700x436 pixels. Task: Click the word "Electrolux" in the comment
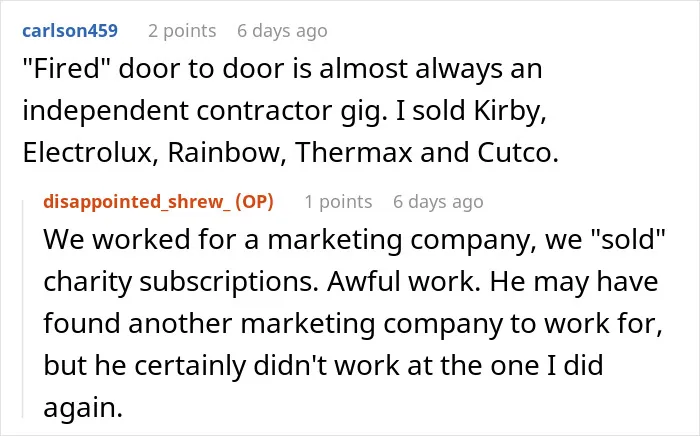pyautogui.click(x=88, y=152)
